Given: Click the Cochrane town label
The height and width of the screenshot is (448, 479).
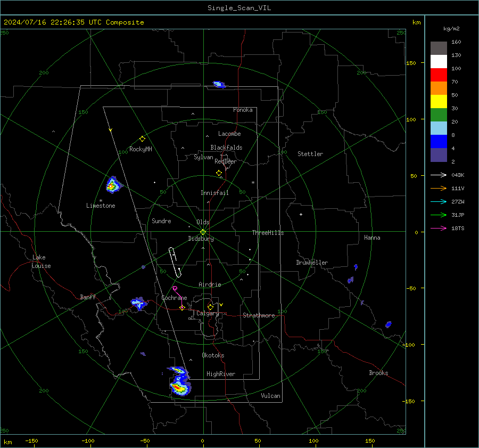Looking at the screenshot, I should click(174, 298).
